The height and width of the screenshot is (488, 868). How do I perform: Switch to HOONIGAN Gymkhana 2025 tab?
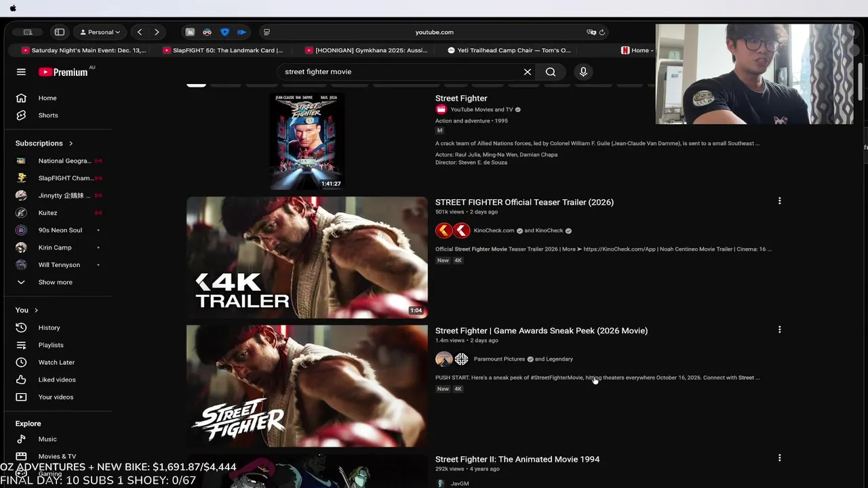[366, 50]
